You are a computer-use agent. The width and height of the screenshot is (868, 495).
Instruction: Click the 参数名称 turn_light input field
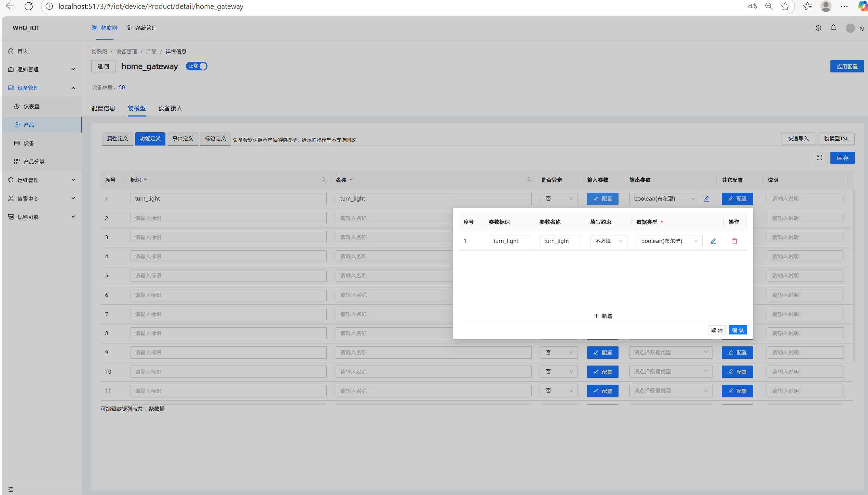click(x=560, y=241)
